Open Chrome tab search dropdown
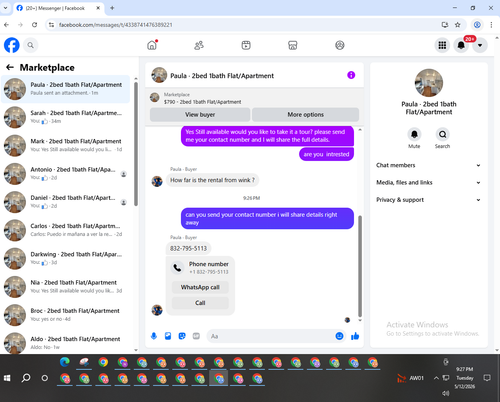The width and height of the screenshot is (500, 402). 5,8
